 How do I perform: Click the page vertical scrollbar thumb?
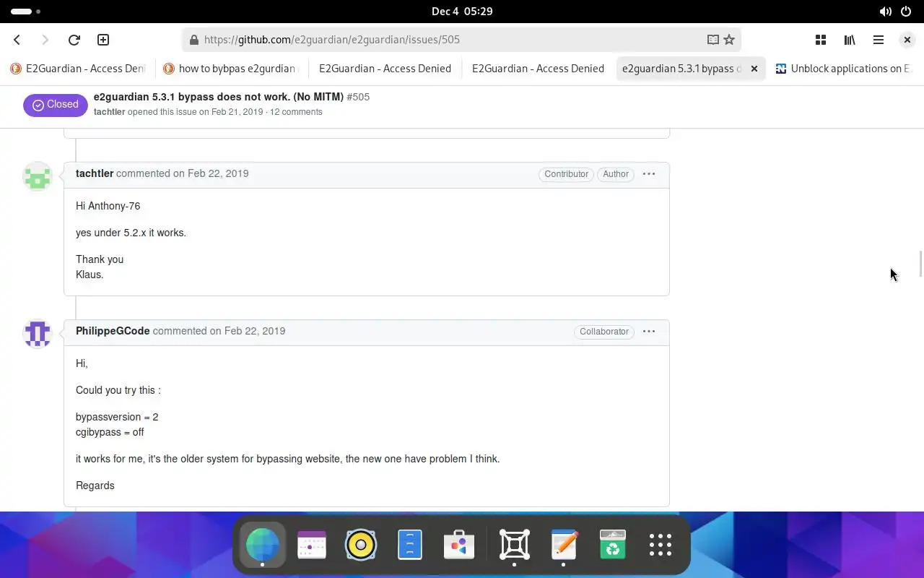click(x=920, y=264)
